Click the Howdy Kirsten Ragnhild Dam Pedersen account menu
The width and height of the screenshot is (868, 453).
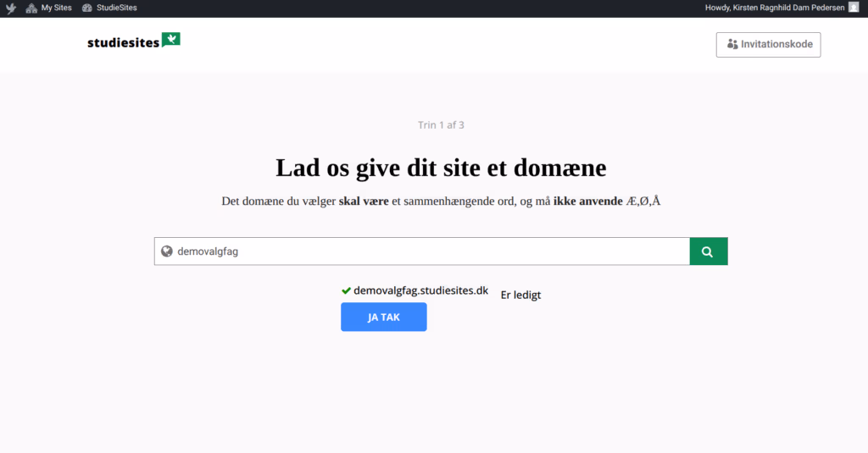(x=782, y=8)
